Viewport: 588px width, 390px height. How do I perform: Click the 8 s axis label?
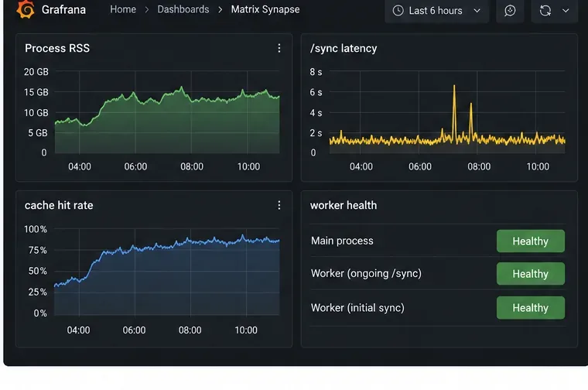[x=316, y=72]
